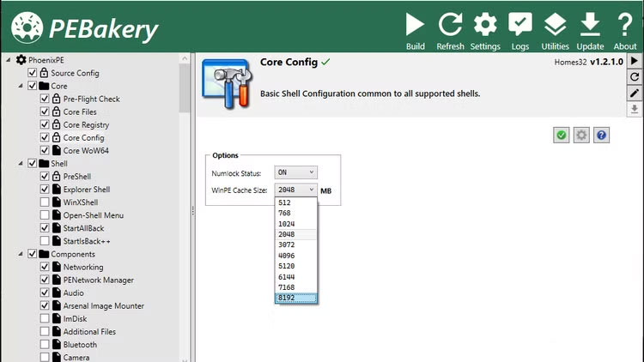Select the Explorer Shell script entry
Image resolution: width=644 pixels, height=362 pixels.
coord(86,190)
